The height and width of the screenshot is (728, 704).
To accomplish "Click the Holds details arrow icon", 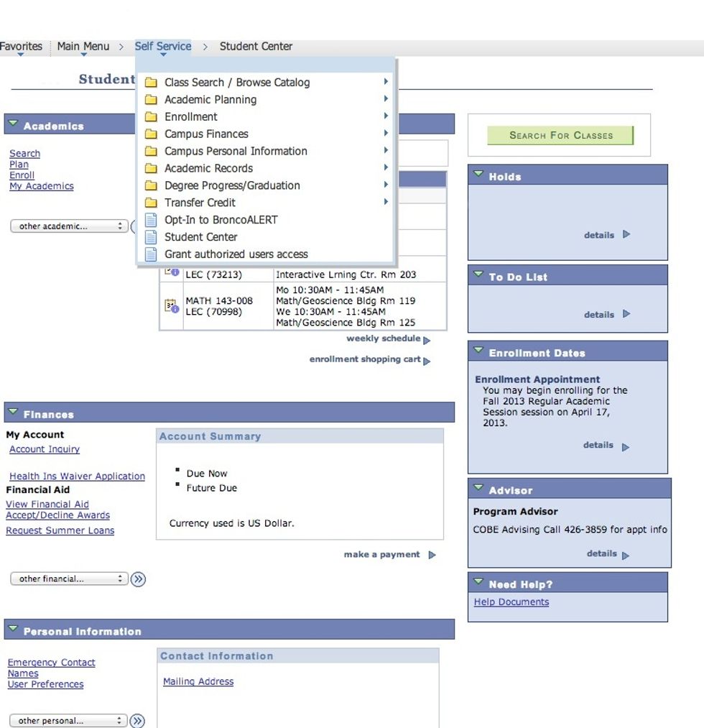I will click(x=626, y=234).
